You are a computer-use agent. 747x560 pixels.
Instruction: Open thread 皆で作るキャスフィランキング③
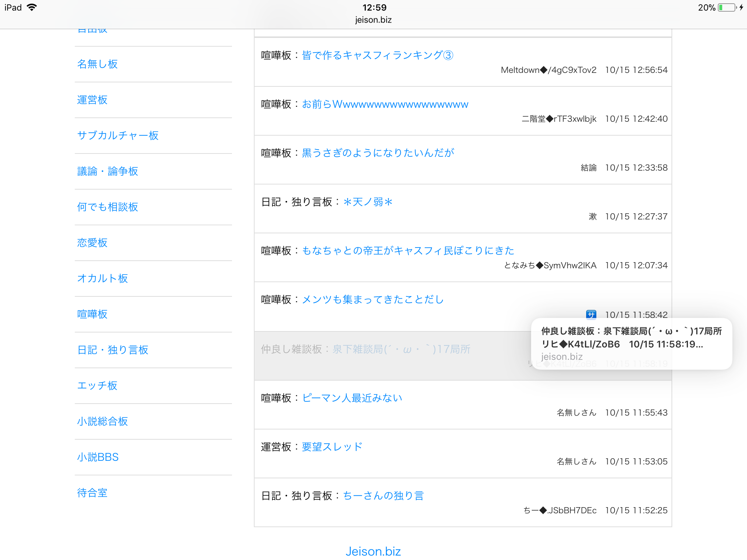click(x=378, y=55)
